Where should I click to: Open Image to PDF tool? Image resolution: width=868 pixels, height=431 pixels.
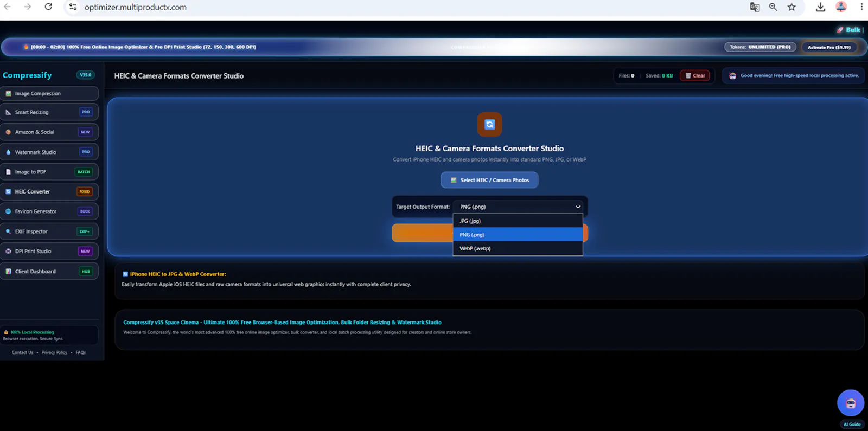pyautogui.click(x=49, y=172)
